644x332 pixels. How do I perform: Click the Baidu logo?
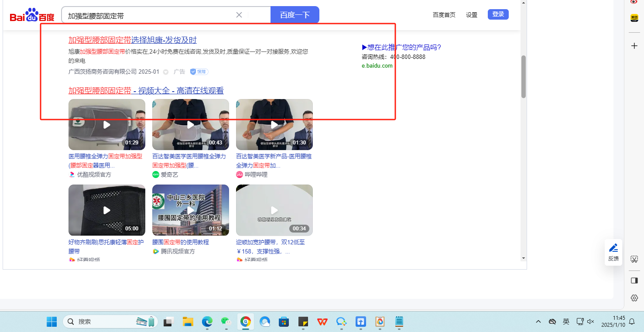click(x=32, y=16)
